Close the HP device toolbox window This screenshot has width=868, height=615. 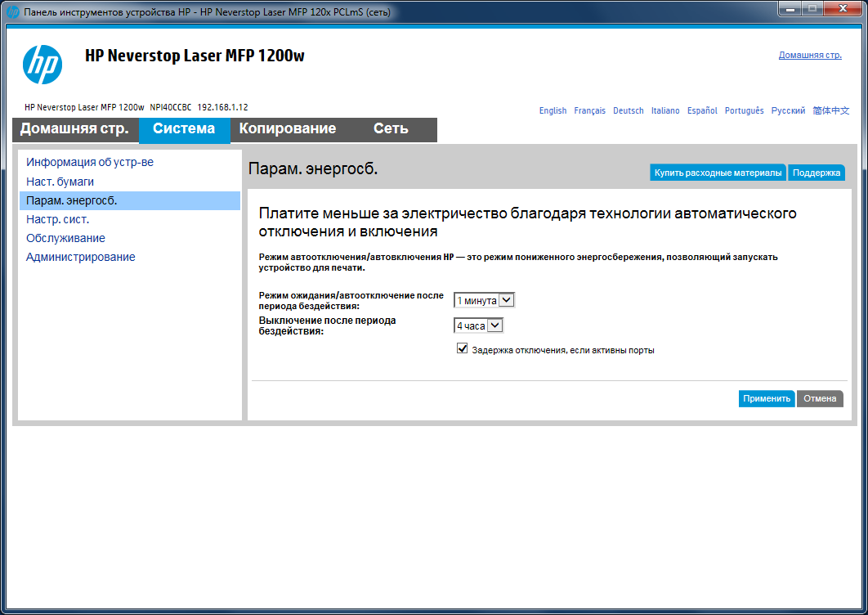(x=843, y=9)
